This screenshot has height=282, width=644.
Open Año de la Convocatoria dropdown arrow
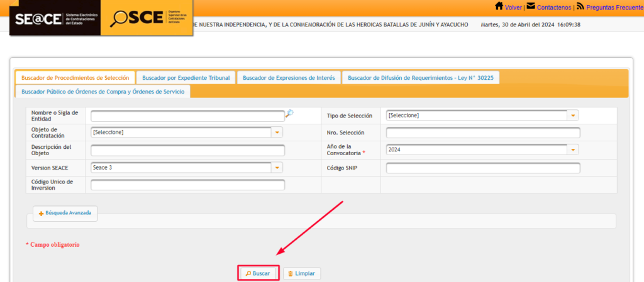[x=574, y=150]
